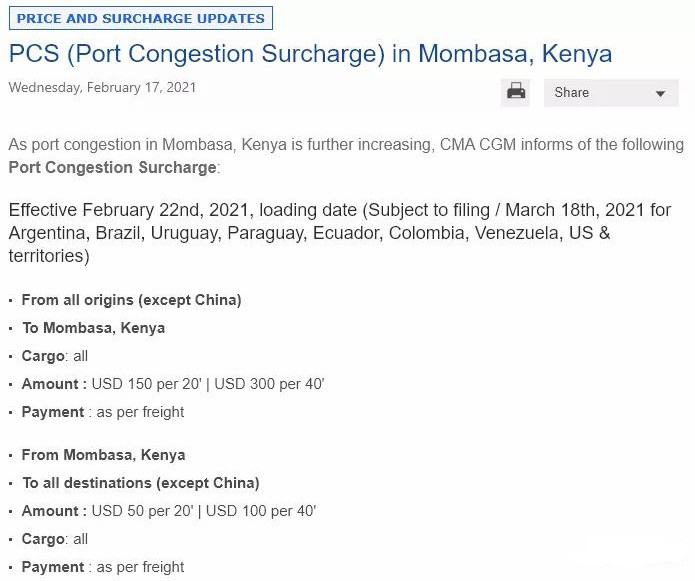The height and width of the screenshot is (581, 695).
Task: Click the second Cargo: all line
Action: (x=55, y=539)
